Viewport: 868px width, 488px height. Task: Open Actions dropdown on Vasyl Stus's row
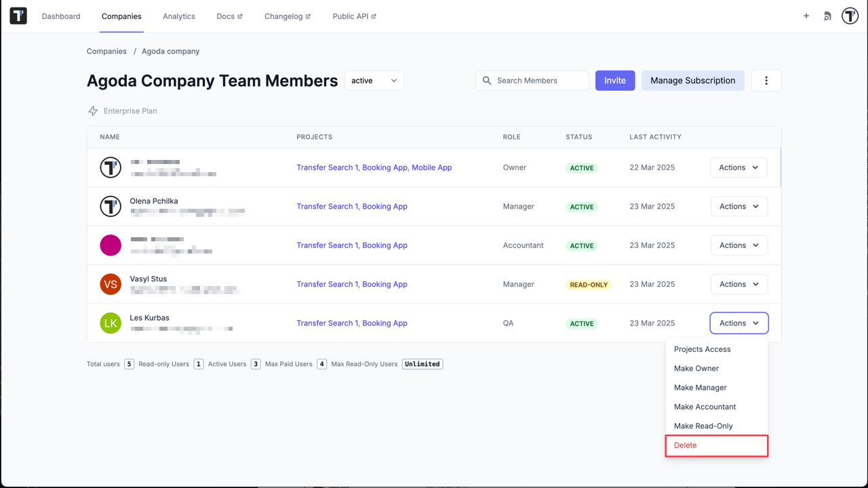click(x=738, y=284)
